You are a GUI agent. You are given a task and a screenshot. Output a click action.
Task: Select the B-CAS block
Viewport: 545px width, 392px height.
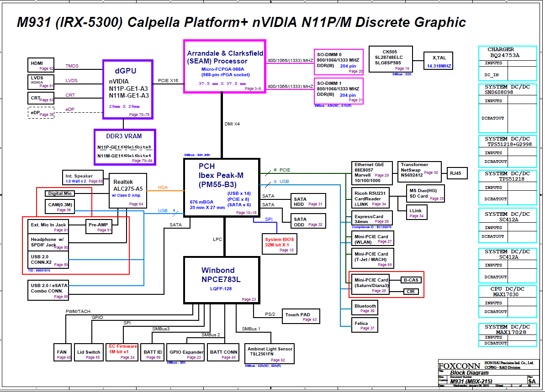click(x=411, y=280)
